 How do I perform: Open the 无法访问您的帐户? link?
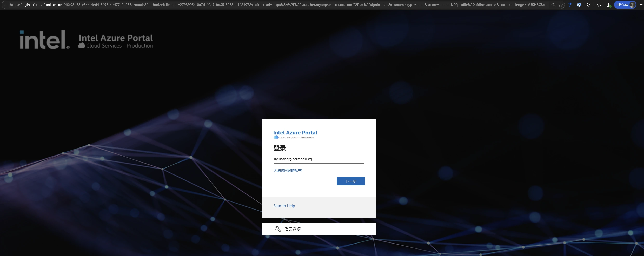288,170
